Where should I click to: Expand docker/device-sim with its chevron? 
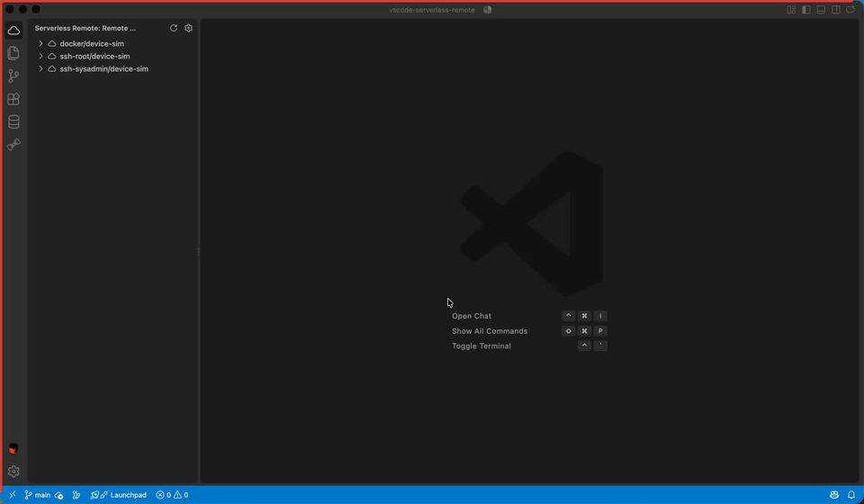click(x=40, y=43)
